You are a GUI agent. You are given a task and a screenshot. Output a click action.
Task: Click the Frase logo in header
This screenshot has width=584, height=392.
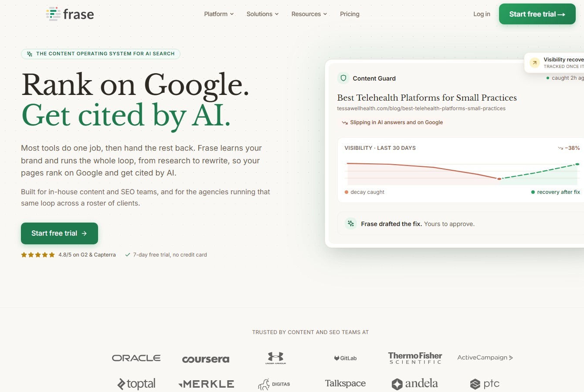tap(70, 14)
